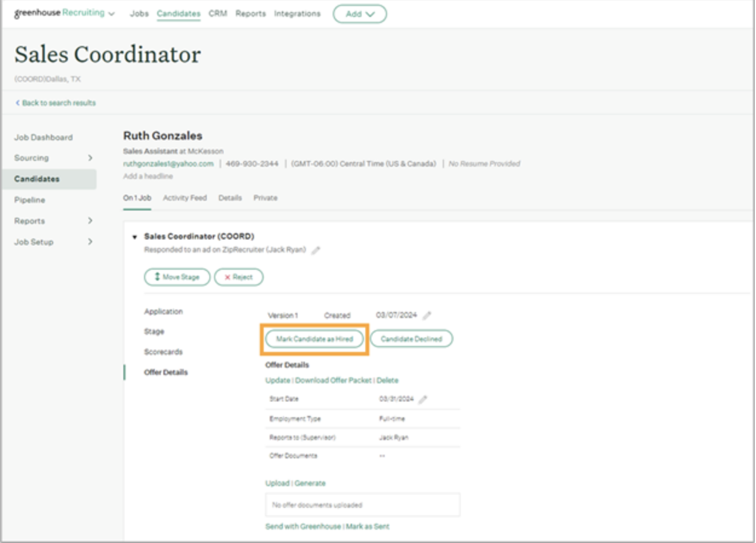Edit the offer created date pencil icon

coord(427,316)
